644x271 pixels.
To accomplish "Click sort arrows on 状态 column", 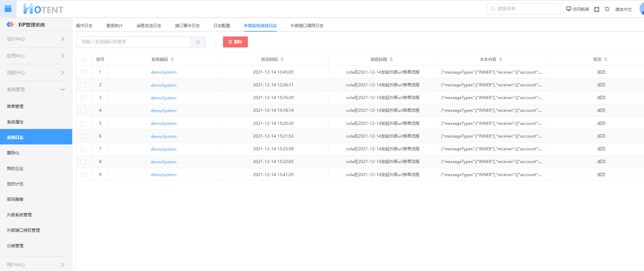I will (x=606, y=59).
